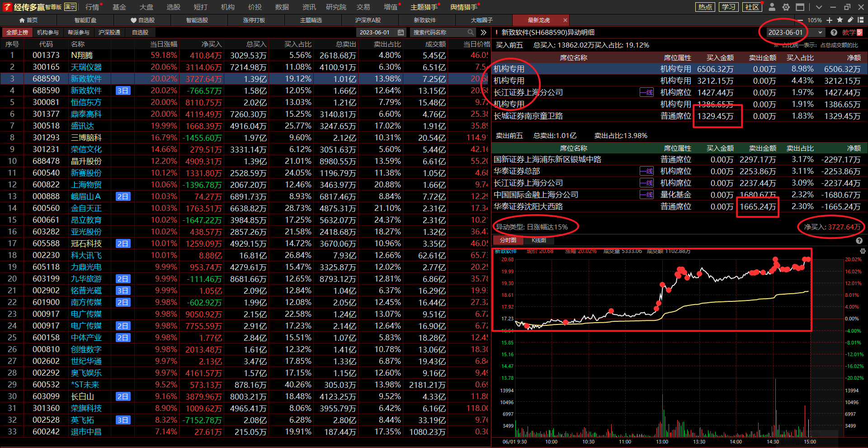
Task: Switch to 涨停打板 tab
Action: click(x=254, y=20)
